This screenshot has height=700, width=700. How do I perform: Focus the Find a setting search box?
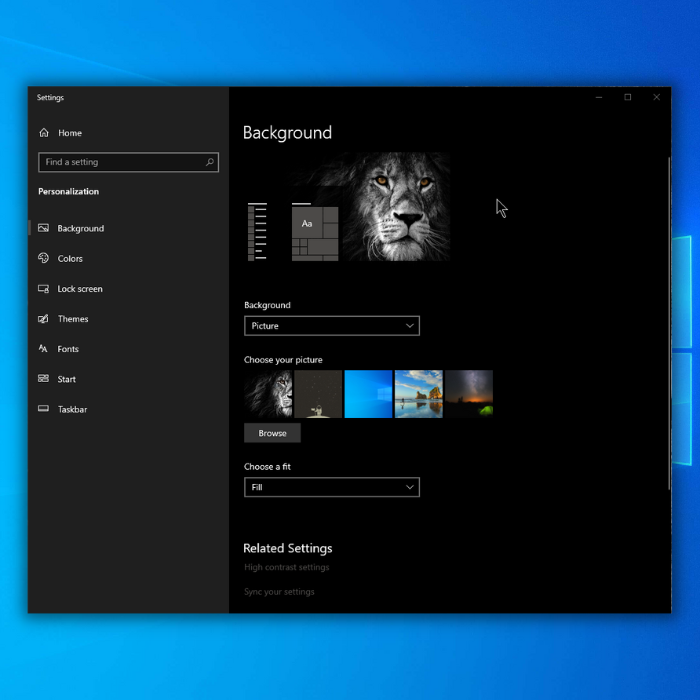click(120, 162)
